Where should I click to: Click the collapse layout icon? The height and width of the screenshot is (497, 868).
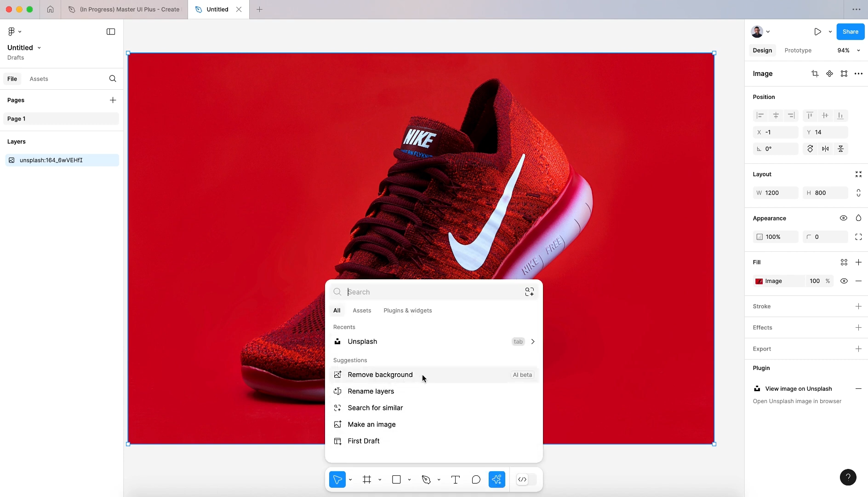pyautogui.click(x=858, y=174)
